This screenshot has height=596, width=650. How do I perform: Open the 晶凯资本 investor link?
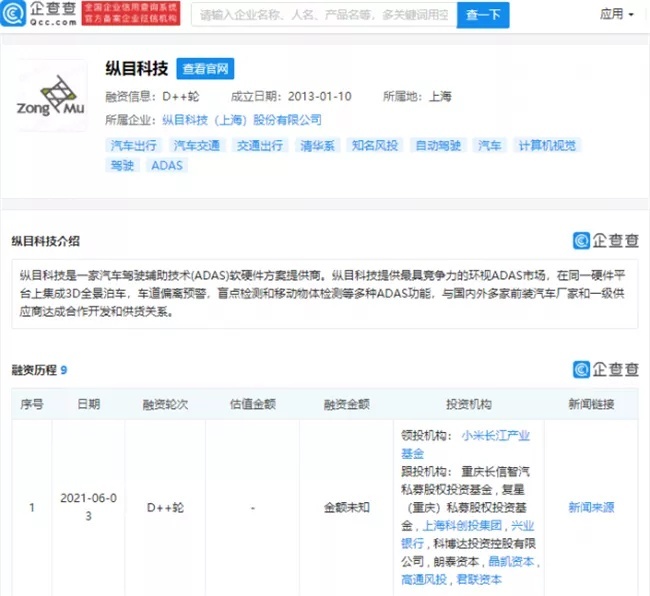tap(512, 562)
